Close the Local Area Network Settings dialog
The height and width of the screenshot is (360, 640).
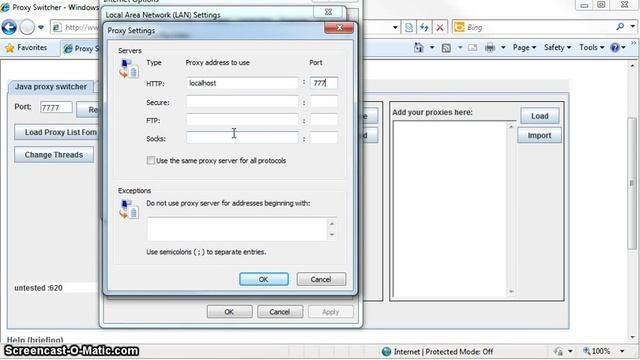click(329, 12)
